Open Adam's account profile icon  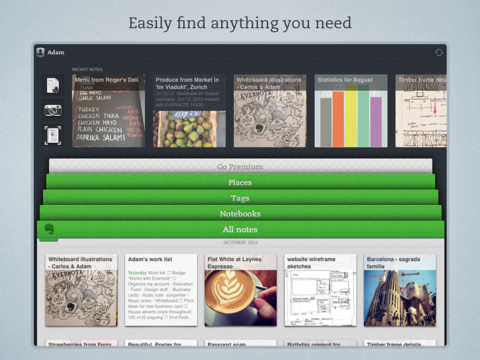tap(41, 52)
